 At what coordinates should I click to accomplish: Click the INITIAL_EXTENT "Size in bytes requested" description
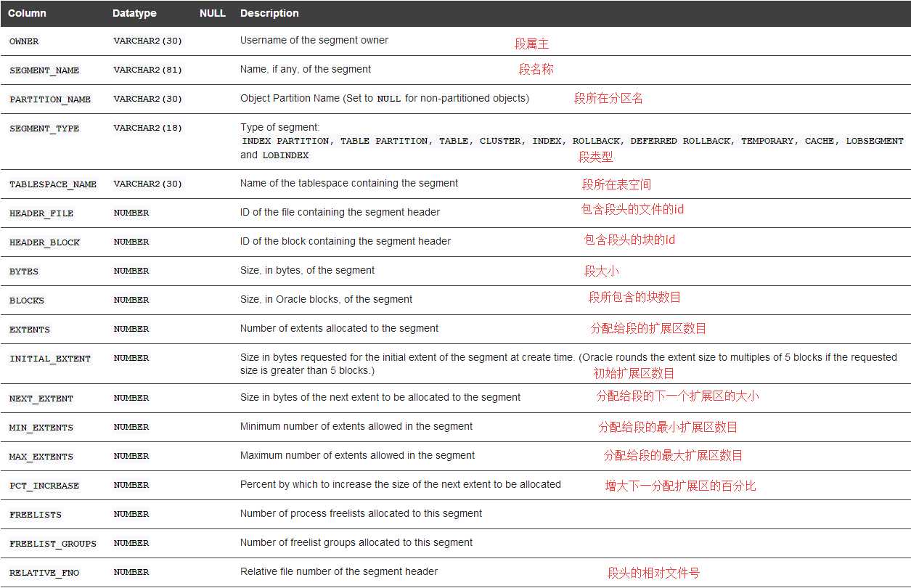pos(569,364)
